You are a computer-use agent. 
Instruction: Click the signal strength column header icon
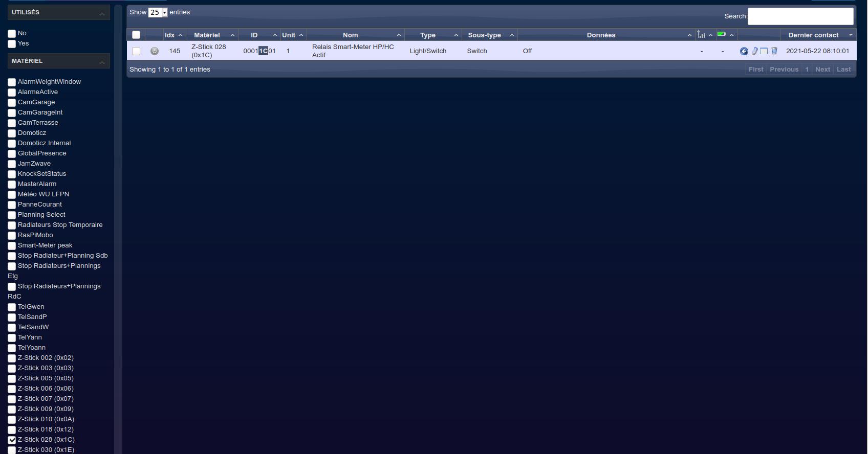pos(701,35)
